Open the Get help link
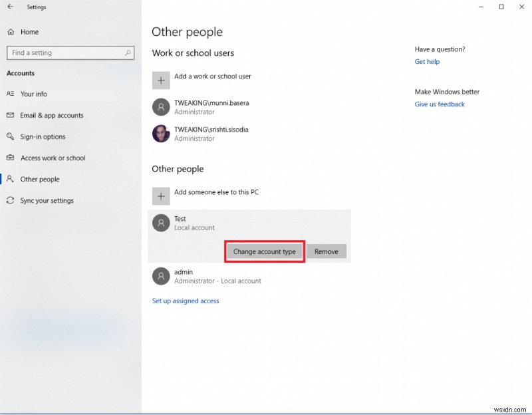Screen dimensions: 532x415 [x=427, y=61]
